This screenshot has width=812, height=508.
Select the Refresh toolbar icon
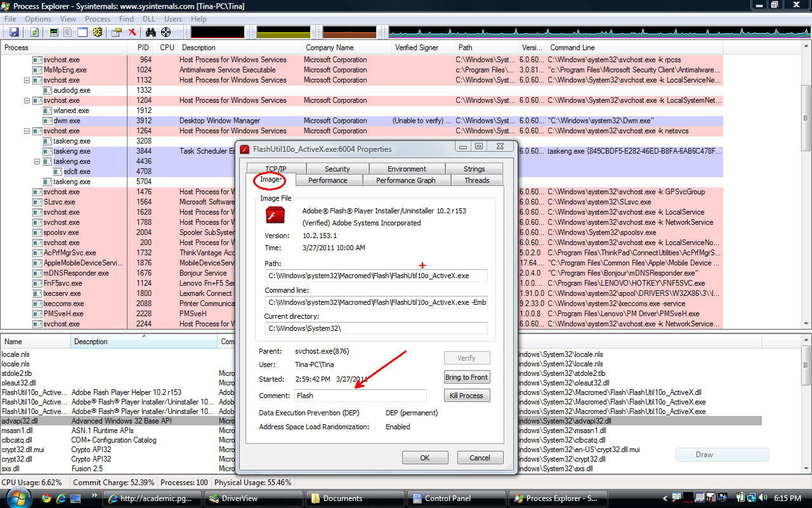34,32
